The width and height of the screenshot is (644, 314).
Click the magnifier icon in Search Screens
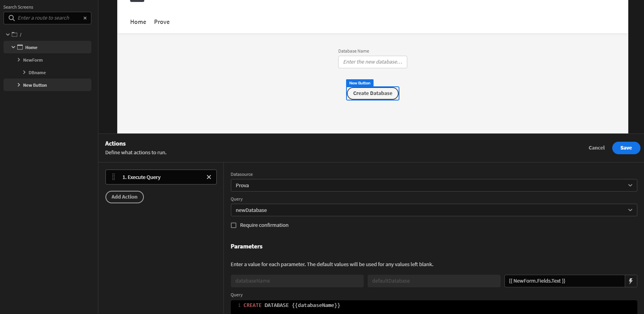(x=12, y=18)
